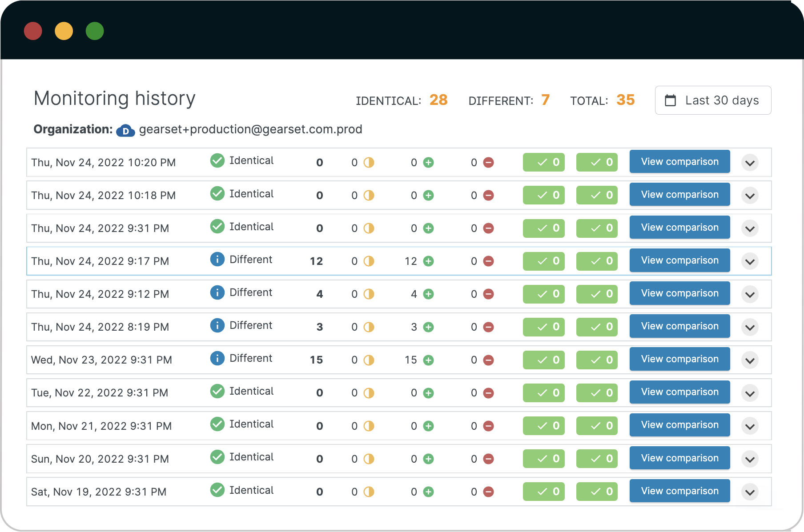
Task: Open the Last 30 days date range dropdown
Action: [713, 100]
